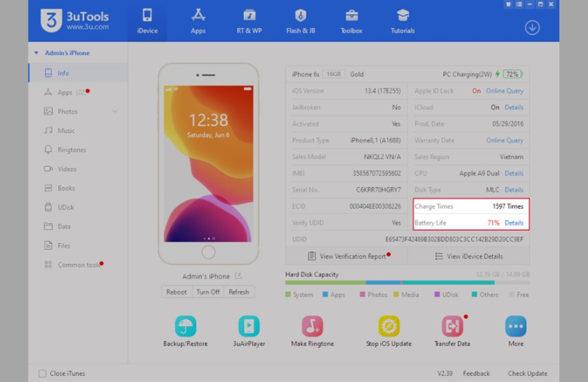Image resolution: width=588 pixels, height=382 pixels.
Task: Click the 1597 Times charge count
Action: pos(508,206)
